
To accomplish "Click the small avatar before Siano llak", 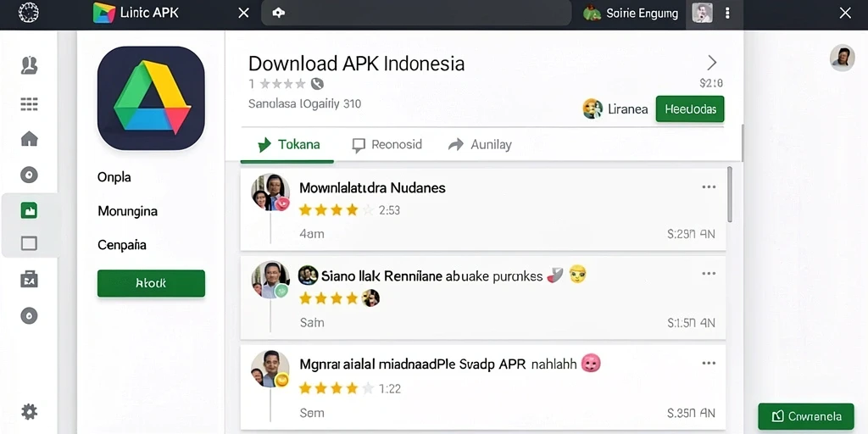I will point(308,275).
